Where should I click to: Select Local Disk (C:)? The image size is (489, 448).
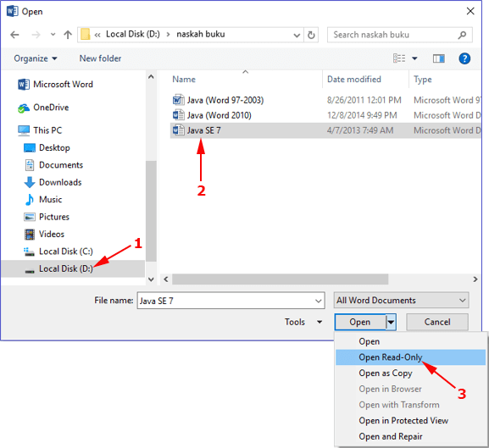pyautogui.click(x=58, y=252)
